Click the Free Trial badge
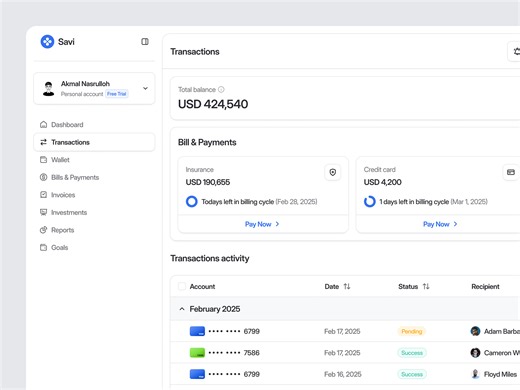The image size is (520, 390). (x=117, y=94)
